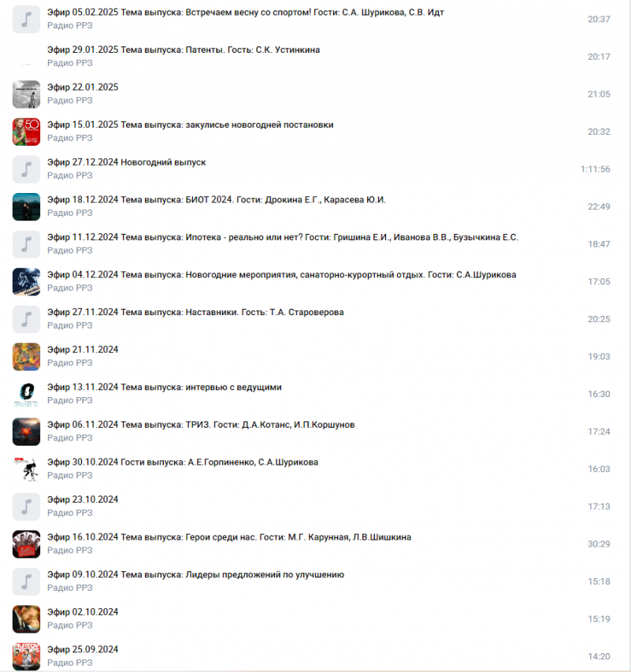Select the track Эфир 13.11.2024 интервью с ведущими
Viewport: 631px width, 672px height.
tap(164, 387)
